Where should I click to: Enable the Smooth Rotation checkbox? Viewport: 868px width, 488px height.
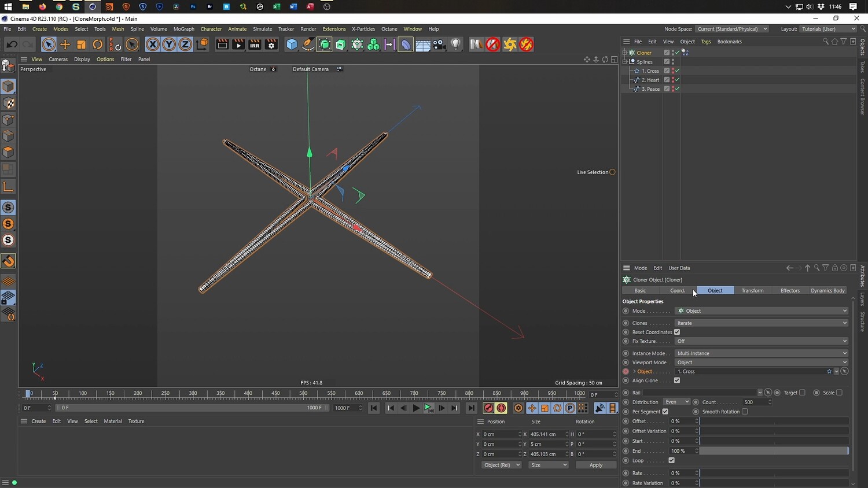pyautogui.click(x=745, y=412)
